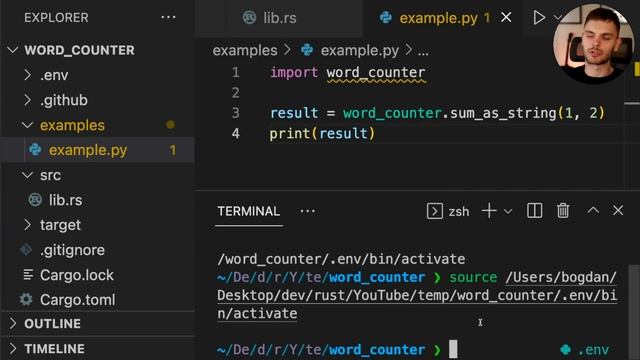The width and height of the screenshot is (640, 360).
Task: Click the source command in terminal
Action: [x=473, y=278]
